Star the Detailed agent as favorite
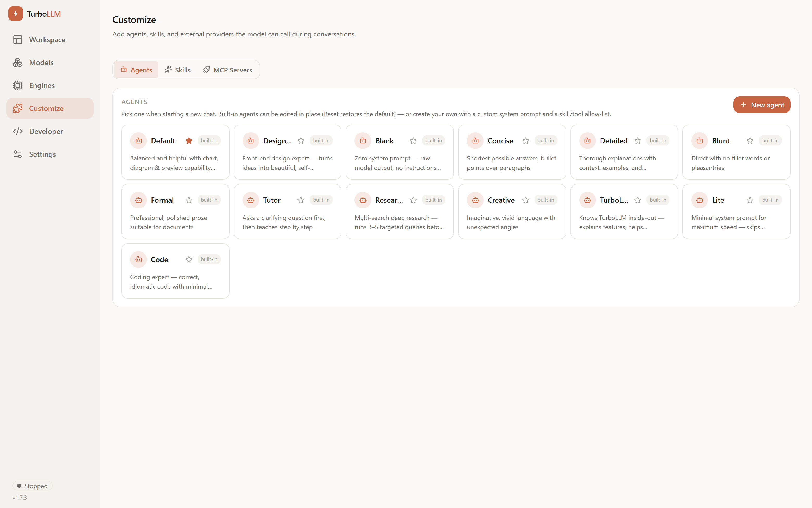Screen dimensions: 812x508 (x=638, y=141)
